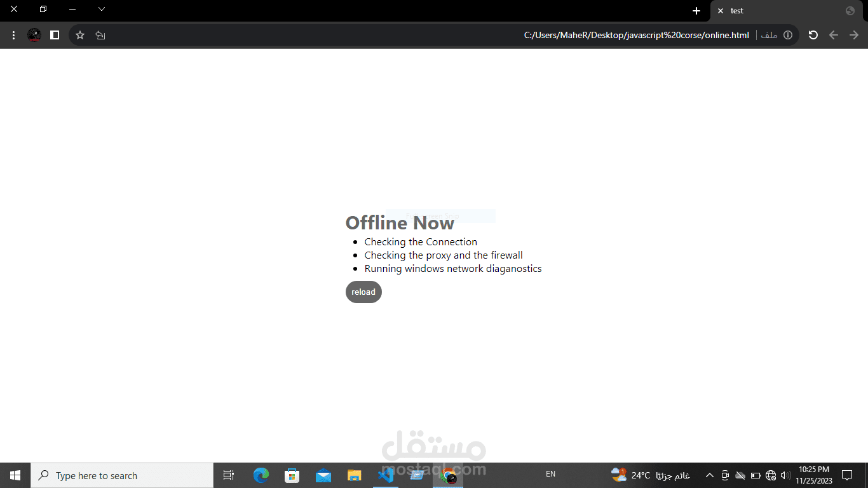Open the tab search dropdown chevron

click(101, 10)
